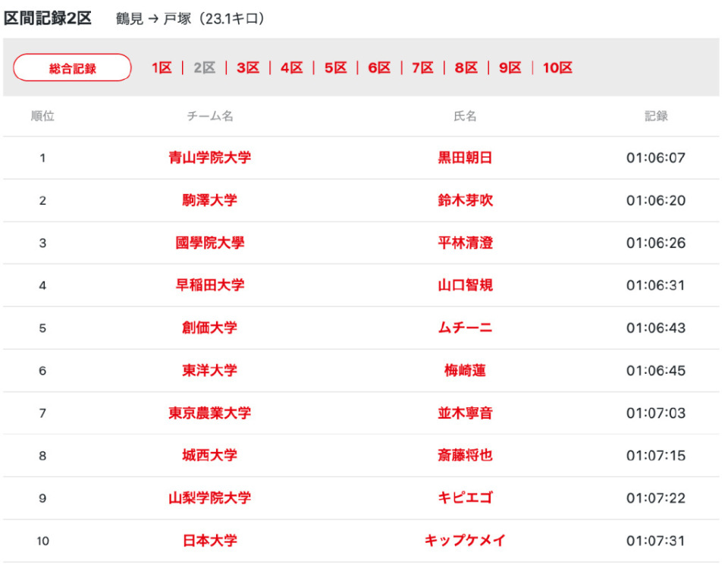Open the 3区 section tab
728x565 pixels.
(248, 68)
